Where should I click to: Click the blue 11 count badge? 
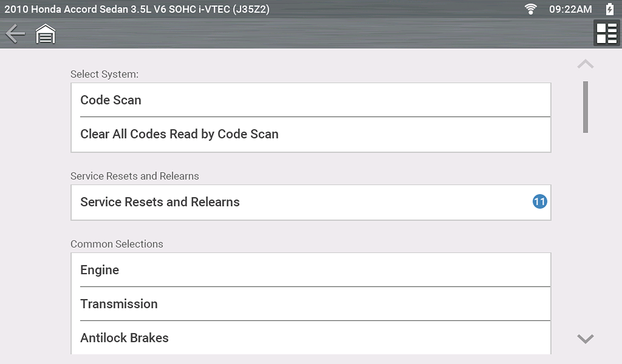[x=539, y=201]
